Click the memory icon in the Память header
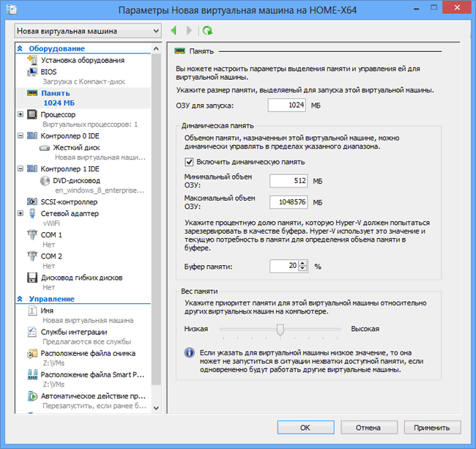Image resolution: width=476 pixels, height=449 pixels. tap(179, 51)
